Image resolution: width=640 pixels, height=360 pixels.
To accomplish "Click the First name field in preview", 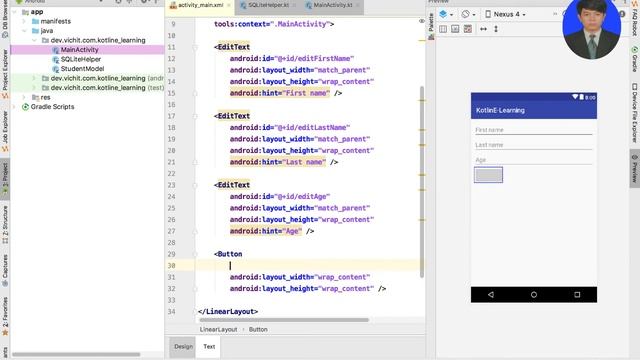I will pyautogui.click(x=533, y=130).
